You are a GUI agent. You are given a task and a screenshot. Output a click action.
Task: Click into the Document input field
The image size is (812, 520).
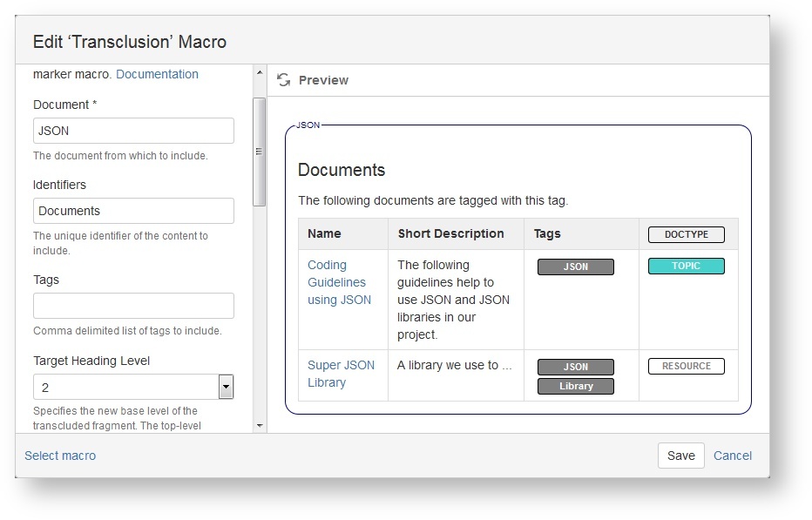point(133,131)
